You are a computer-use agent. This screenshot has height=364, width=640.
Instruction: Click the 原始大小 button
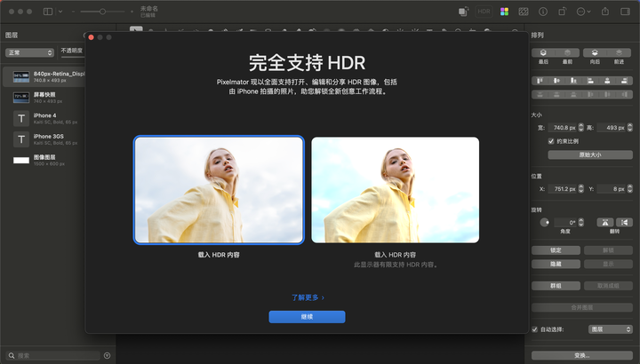coord(590,154)
